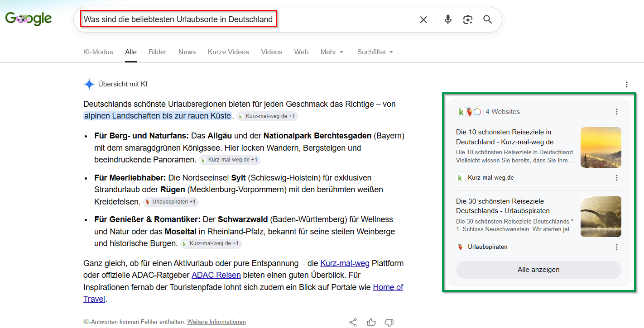Click the Kurz-mal-weg.de favicon in source card
This screenshot has height=328, width=644.
[x=461, y=178]
